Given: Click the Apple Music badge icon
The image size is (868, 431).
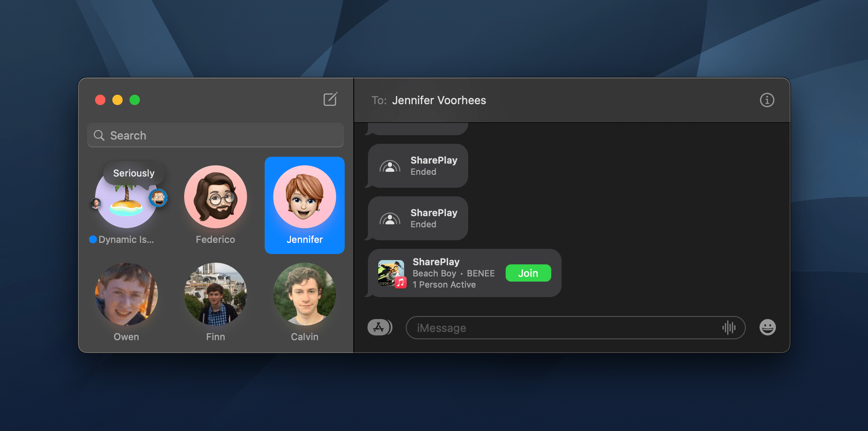Looking at the screenshot, I should [401, 282].
